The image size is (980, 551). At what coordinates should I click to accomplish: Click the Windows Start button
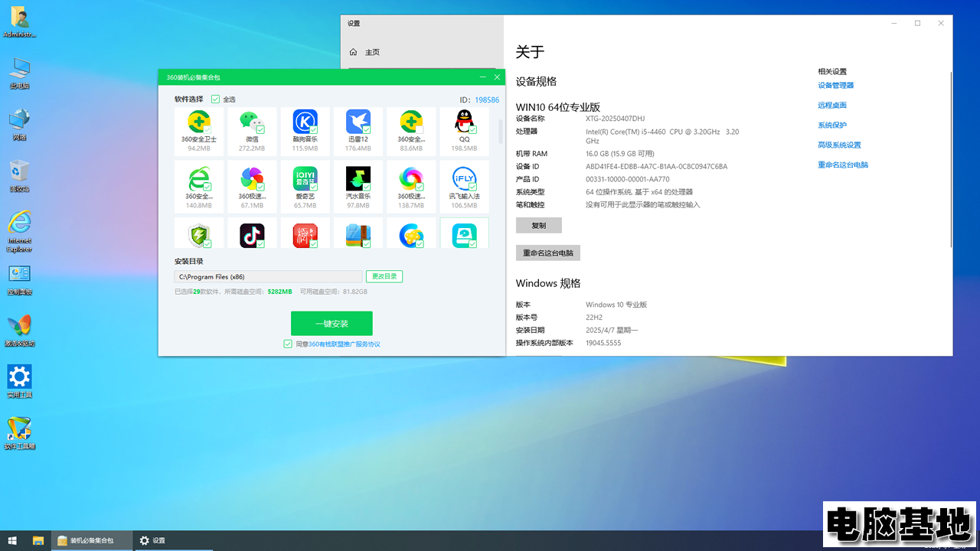pos(12,540)
